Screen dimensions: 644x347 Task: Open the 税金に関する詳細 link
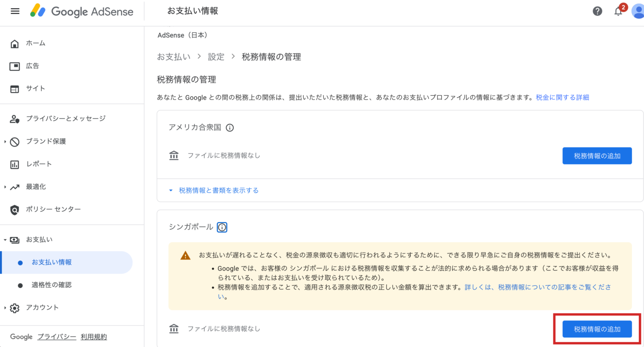(563, 97)
